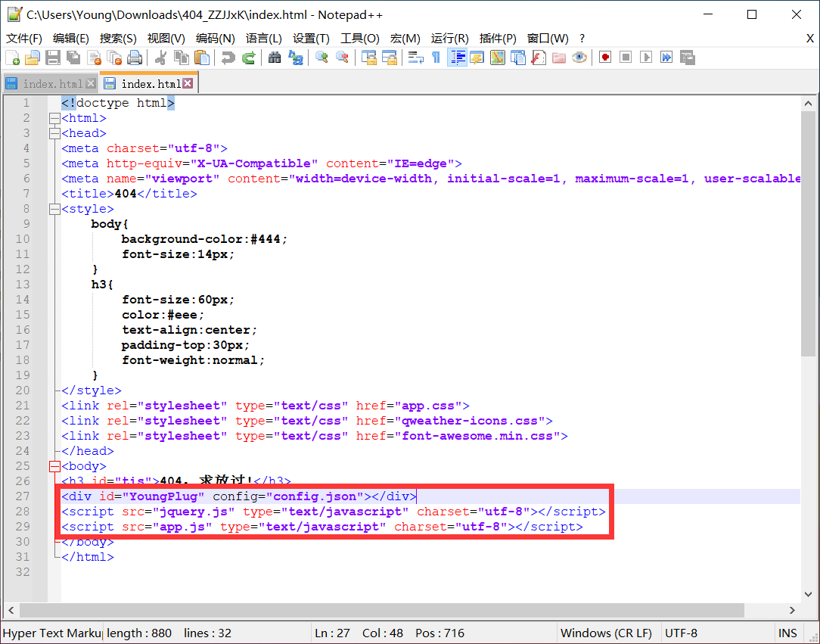Click the horizontal scroll right arrow

[x=792, y=610]
